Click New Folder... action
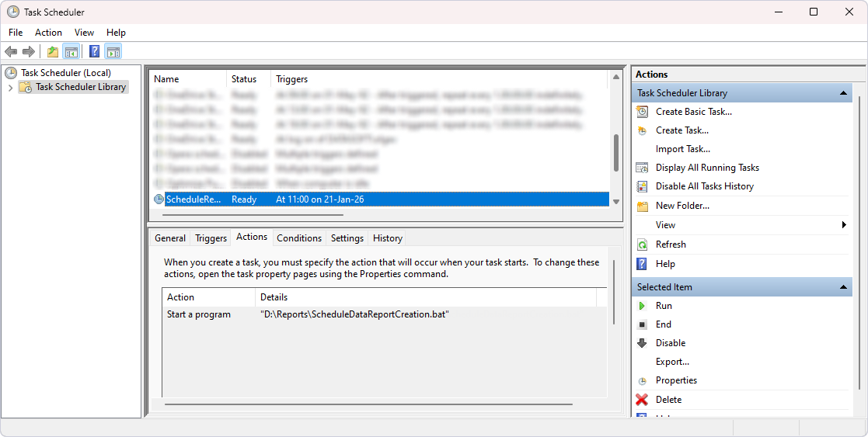This screenshot has height=437, width=868. (x=682, y=206)
